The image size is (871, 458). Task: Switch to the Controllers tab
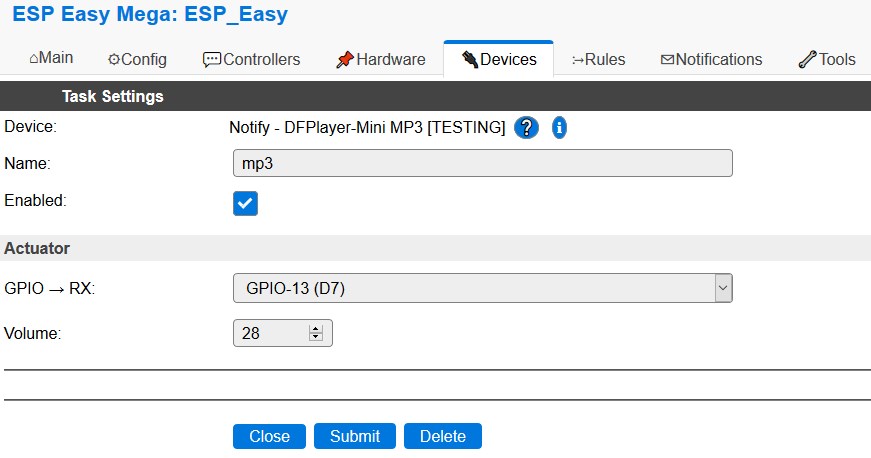point(251,60)
